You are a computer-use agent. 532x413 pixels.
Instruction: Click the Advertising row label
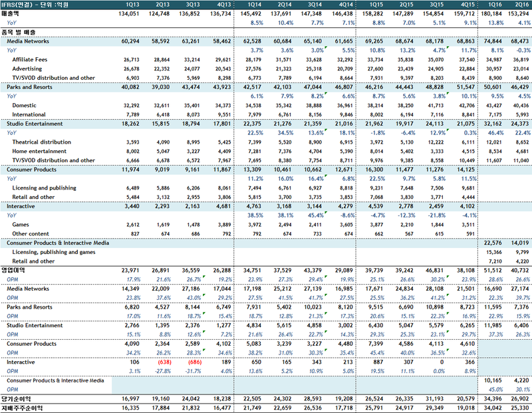[x=27, y=69]
